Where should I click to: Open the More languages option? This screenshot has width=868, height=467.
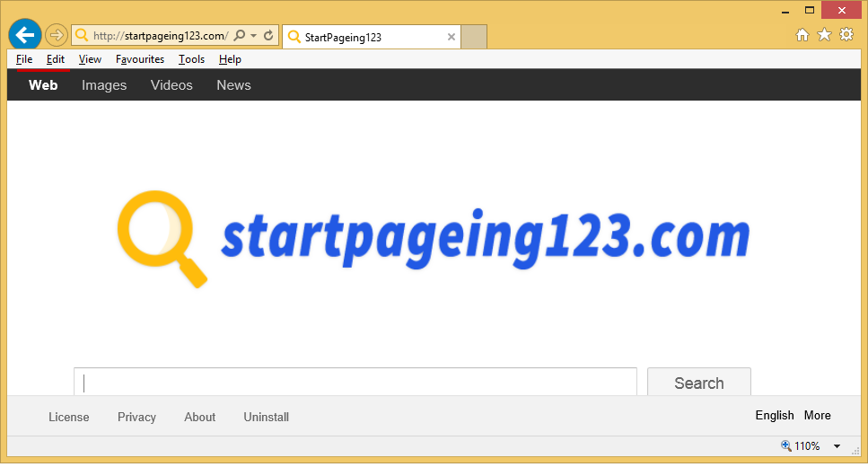tap(817, 415)
